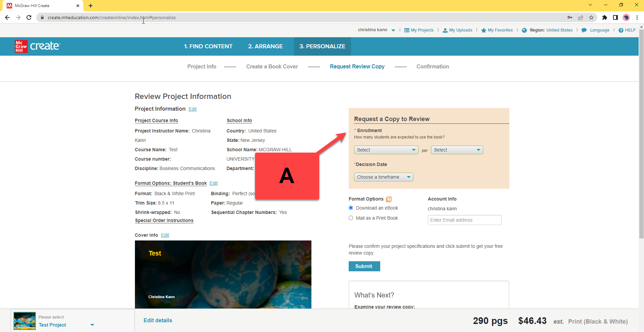Click the Enter Email address field
The image size is (644, 332).
(x=464, y=220)
